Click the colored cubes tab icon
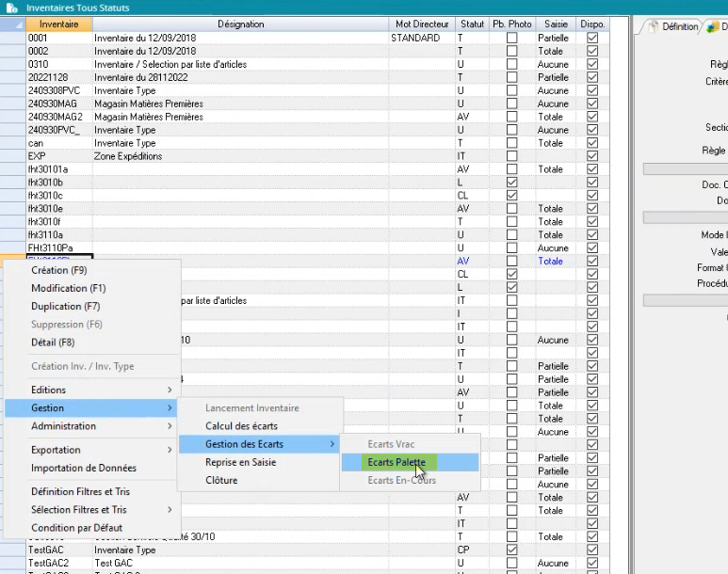728x574 pixels. [712, 27]
